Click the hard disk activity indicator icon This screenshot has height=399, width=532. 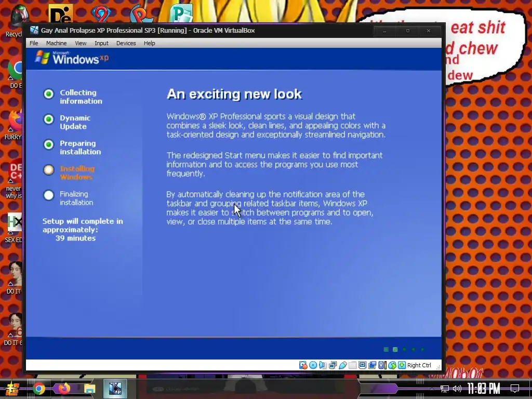click(303, 365)
